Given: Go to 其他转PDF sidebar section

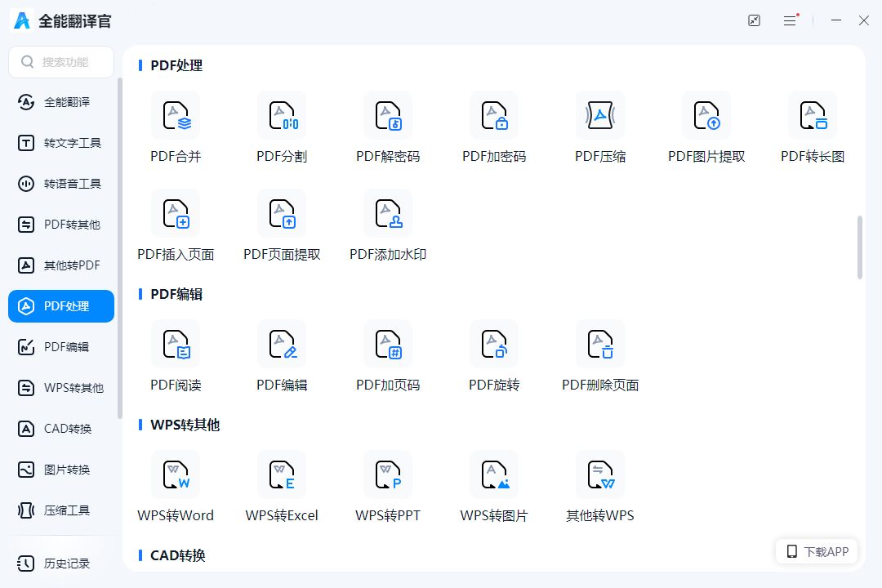Looking at the screenshot, I should [61, 265].
